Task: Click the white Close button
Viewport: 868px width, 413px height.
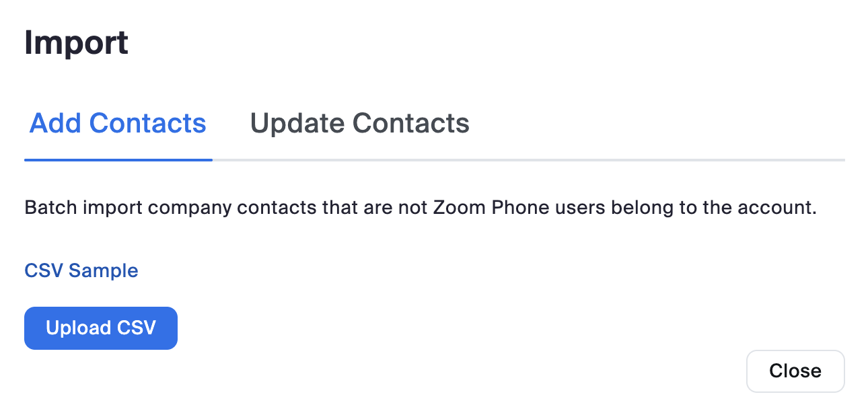Action: point(795,371)
